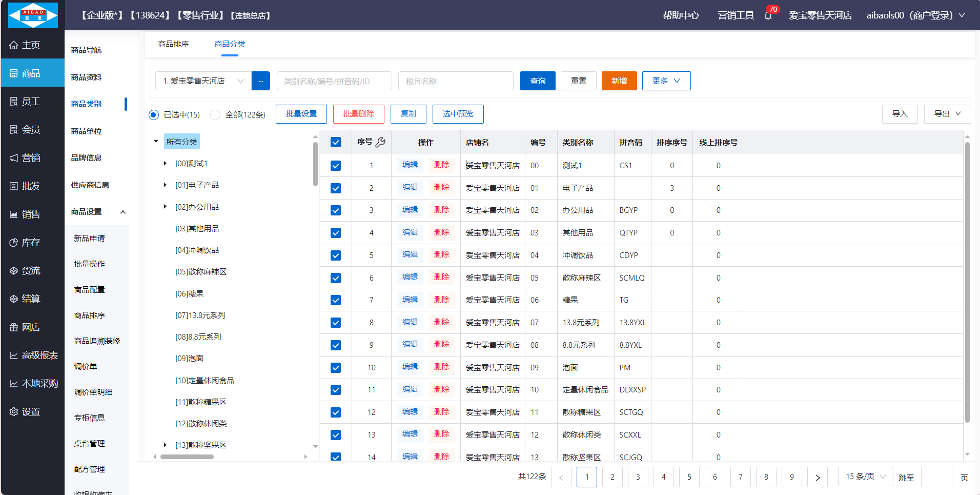Open the 商品 sidebar section

point(32,73)
